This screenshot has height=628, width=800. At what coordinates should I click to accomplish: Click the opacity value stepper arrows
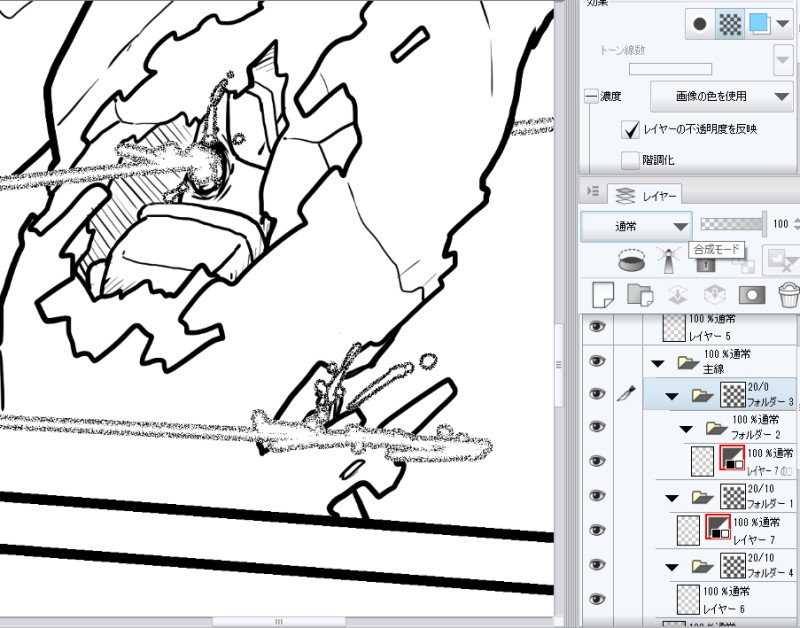(796, 223)
